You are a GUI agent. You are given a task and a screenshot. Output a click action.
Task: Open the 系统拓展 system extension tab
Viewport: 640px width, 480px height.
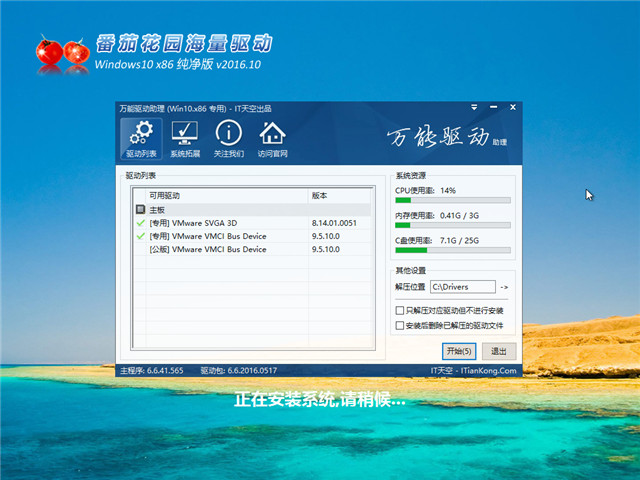(x=185, y=139)
